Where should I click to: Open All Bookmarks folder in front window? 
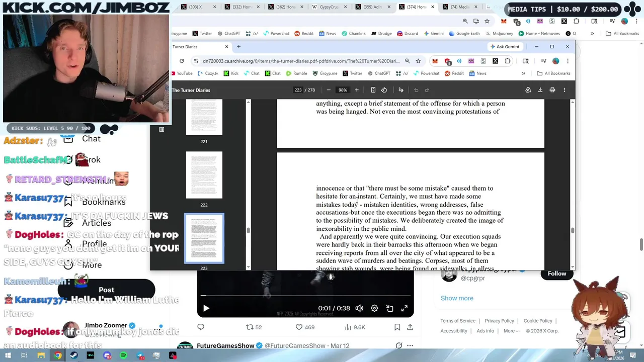553,73
